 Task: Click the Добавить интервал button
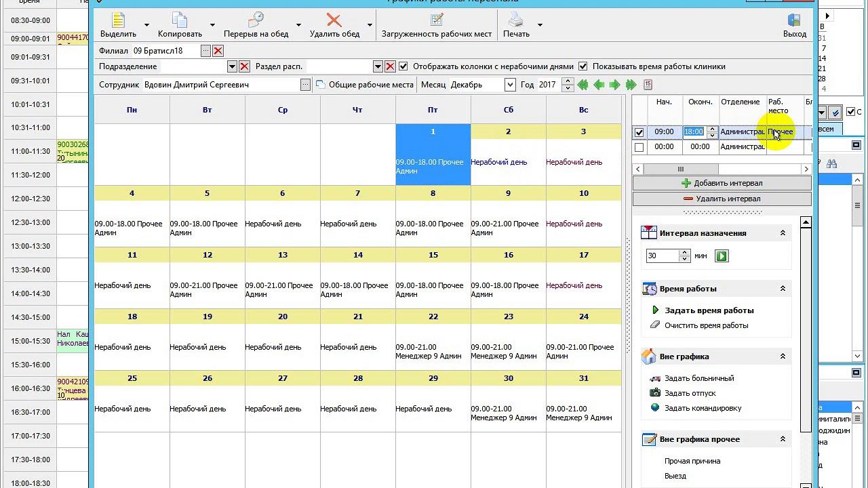[722, 183]
